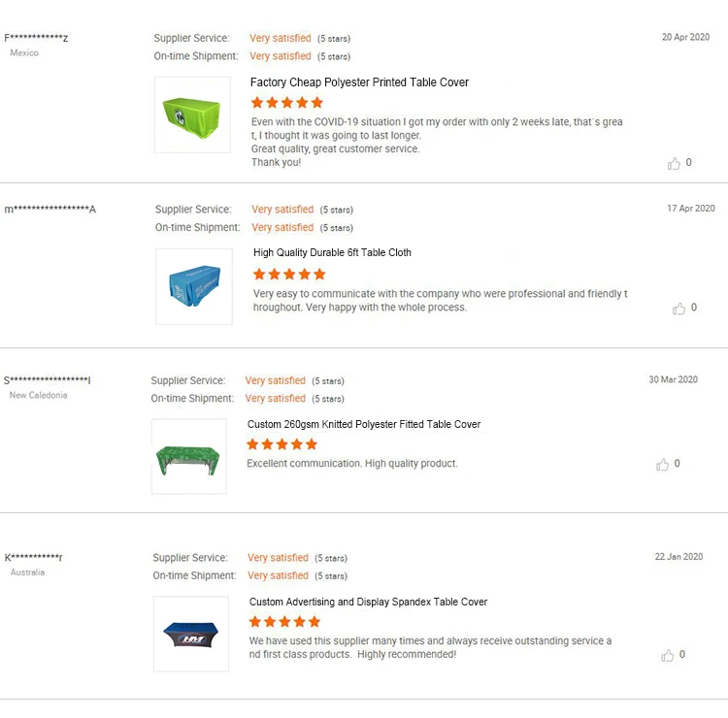Click star rating under High Quality Durable cloth

coord(288,275)
